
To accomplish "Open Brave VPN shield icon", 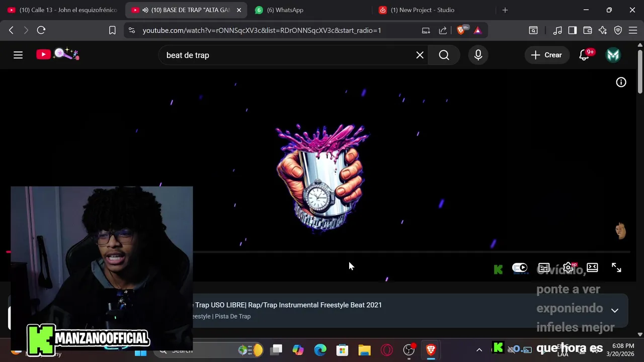I will 618,30.
